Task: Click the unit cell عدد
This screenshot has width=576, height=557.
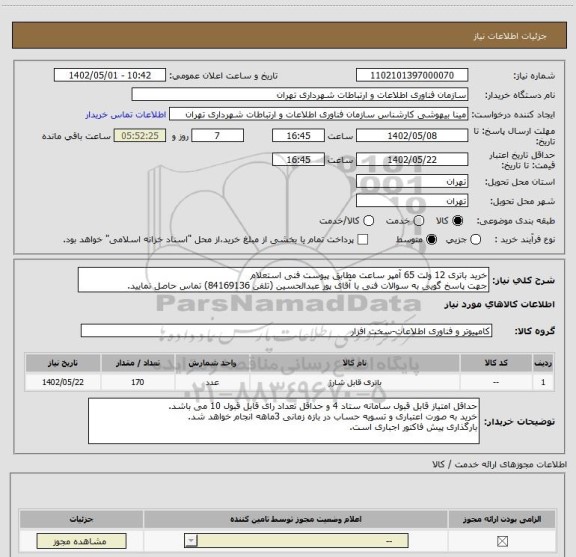Action: (x=212, y=382)
